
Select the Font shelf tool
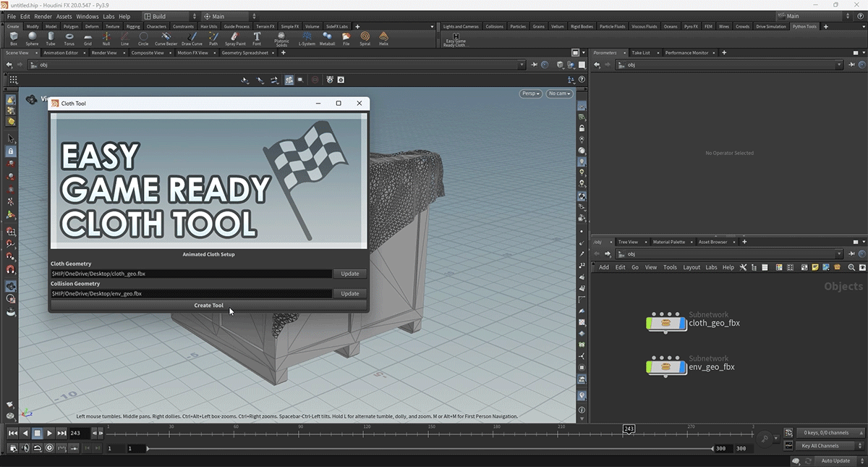point(257,38)
